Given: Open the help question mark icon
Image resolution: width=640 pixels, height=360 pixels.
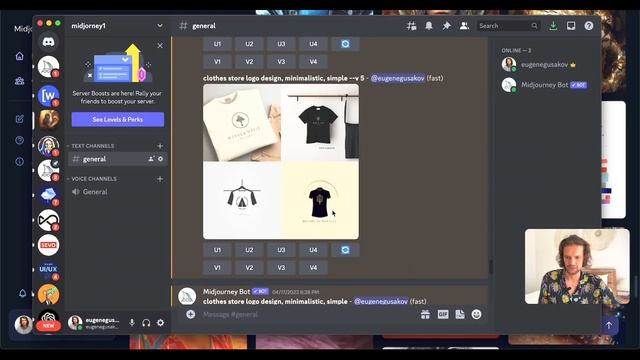Looking at the screenshot, I should tap(589, 26).
